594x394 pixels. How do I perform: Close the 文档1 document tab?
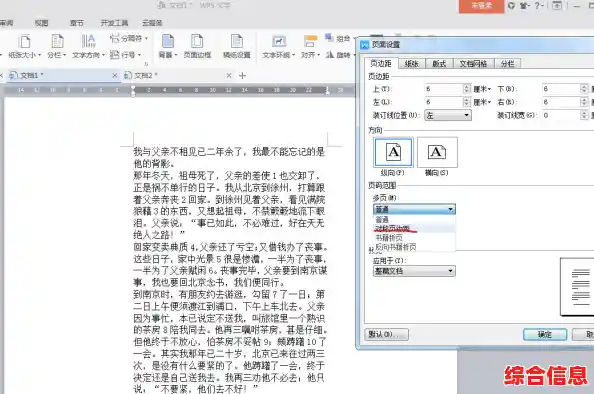[115, 75]
